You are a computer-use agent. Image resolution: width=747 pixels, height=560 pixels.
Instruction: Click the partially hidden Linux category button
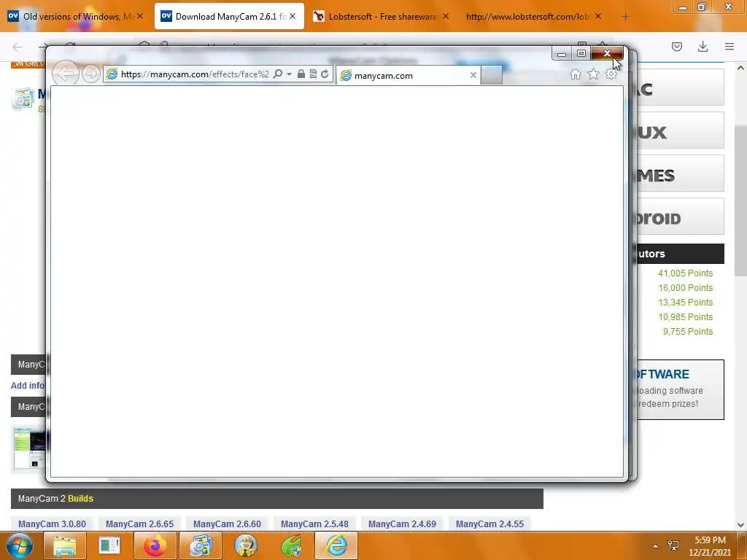pos(681,131)
